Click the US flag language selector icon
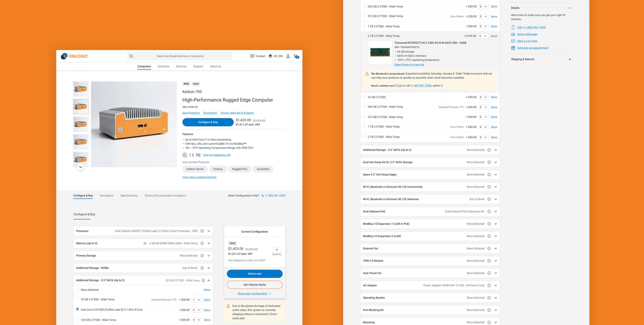Viewport: 644px width, 325px height. (270, 56)
